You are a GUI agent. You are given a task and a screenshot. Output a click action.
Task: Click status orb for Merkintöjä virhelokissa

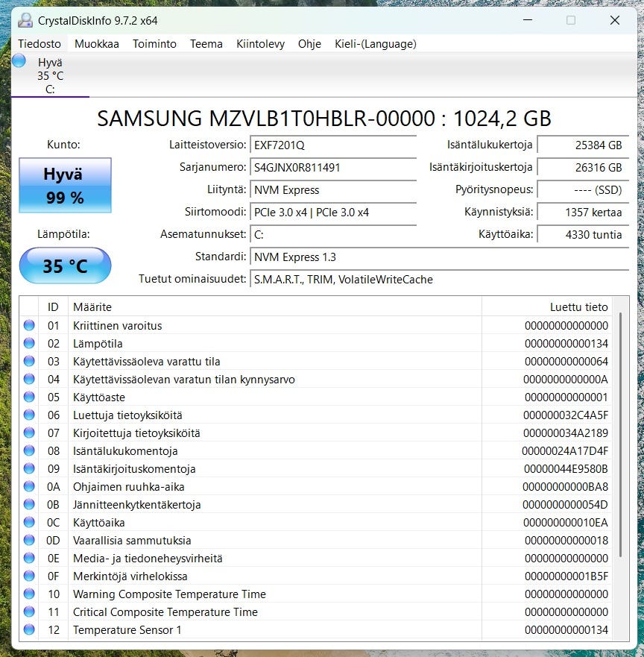[x=29, y=576]
